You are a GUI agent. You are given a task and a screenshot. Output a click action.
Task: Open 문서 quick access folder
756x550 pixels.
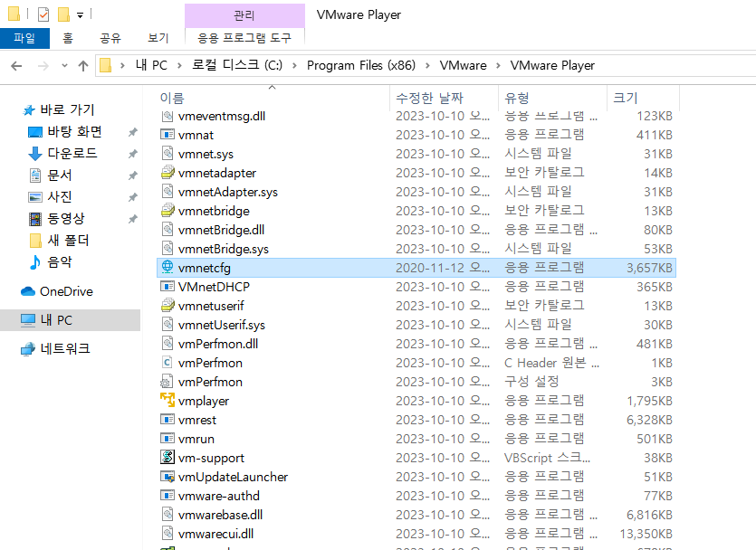coord(50,175)
